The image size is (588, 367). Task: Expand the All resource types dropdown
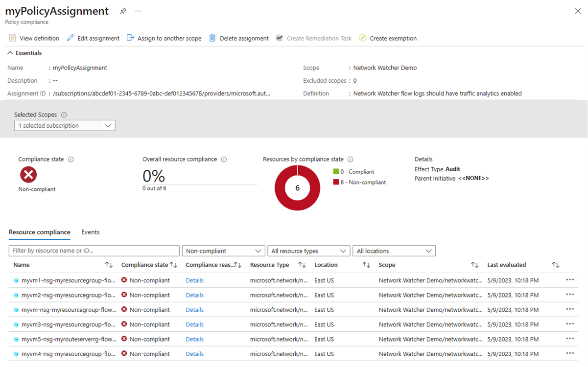[308, 251]
